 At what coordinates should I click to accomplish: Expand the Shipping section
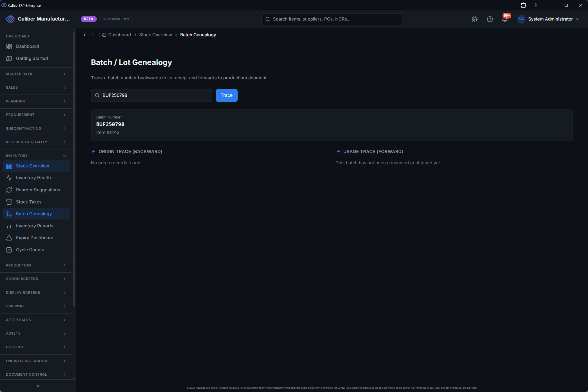[37, 306]
